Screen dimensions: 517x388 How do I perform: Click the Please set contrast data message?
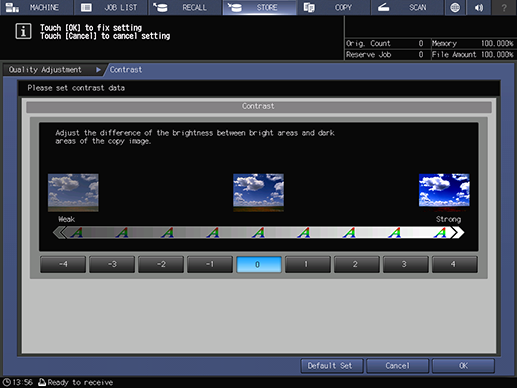click(x=76, y=88)
